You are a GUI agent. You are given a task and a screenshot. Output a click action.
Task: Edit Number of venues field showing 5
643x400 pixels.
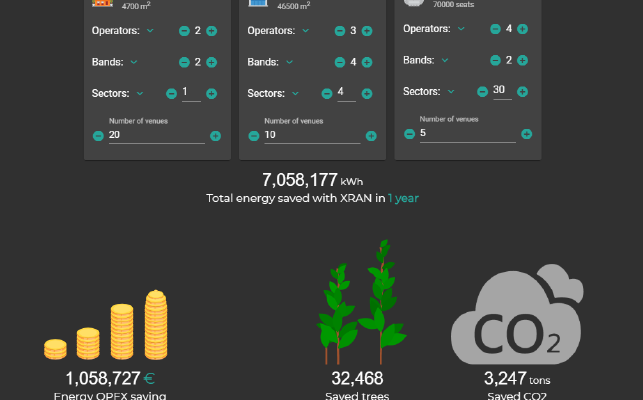(x=467, y=134)
